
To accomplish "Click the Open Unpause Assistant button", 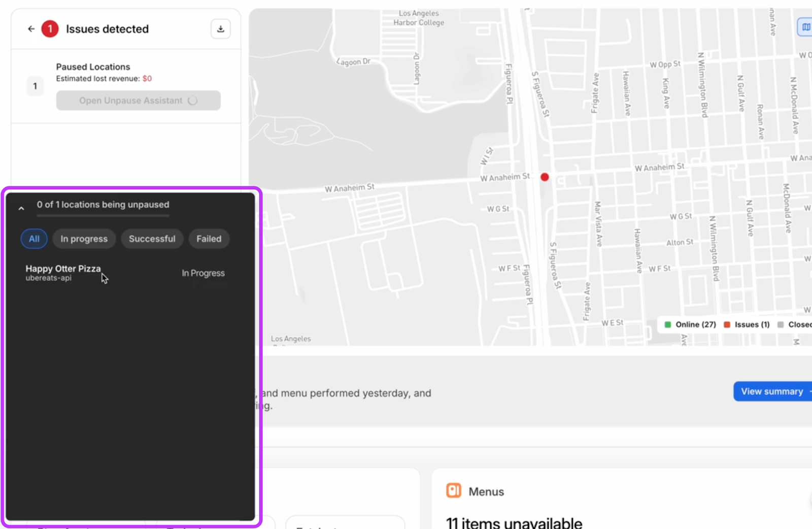I will pos(130,101).
